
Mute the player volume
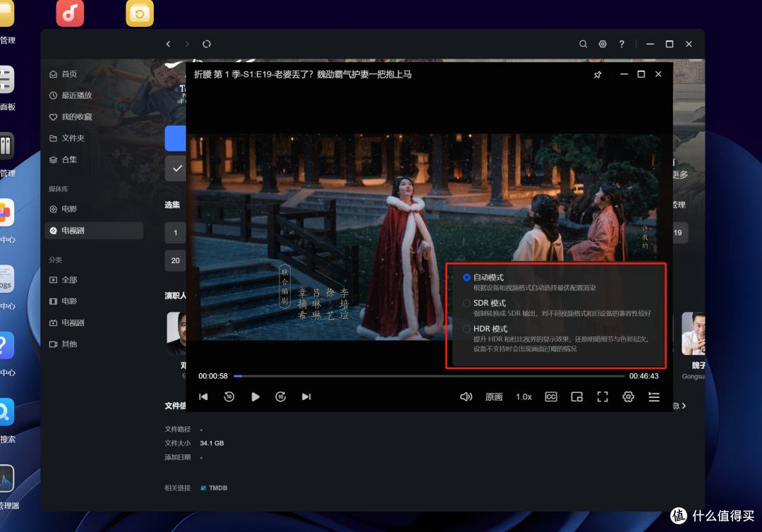[x=466, y=397]
